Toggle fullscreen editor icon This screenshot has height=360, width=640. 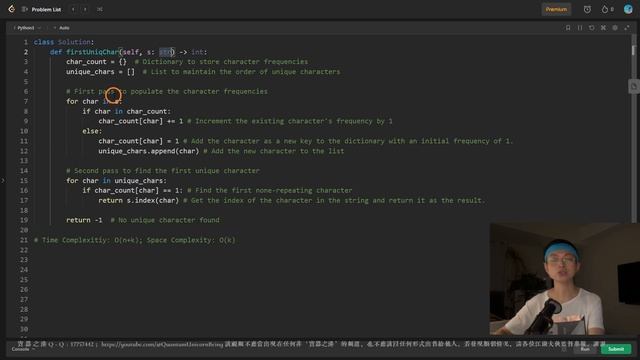pyautogui.click(x=627, y=28)
